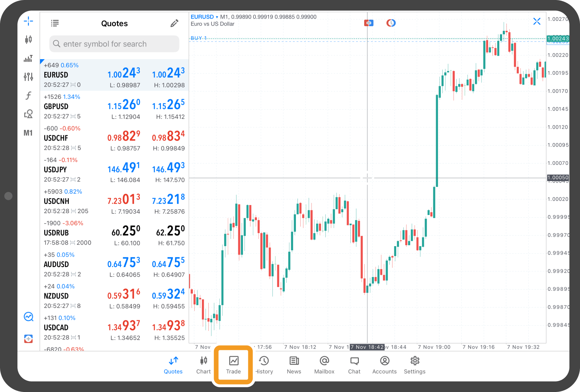Viewport: 580px width, 392px height.
Task: Select the USDJPY quote row
Action: coord(114,170)
